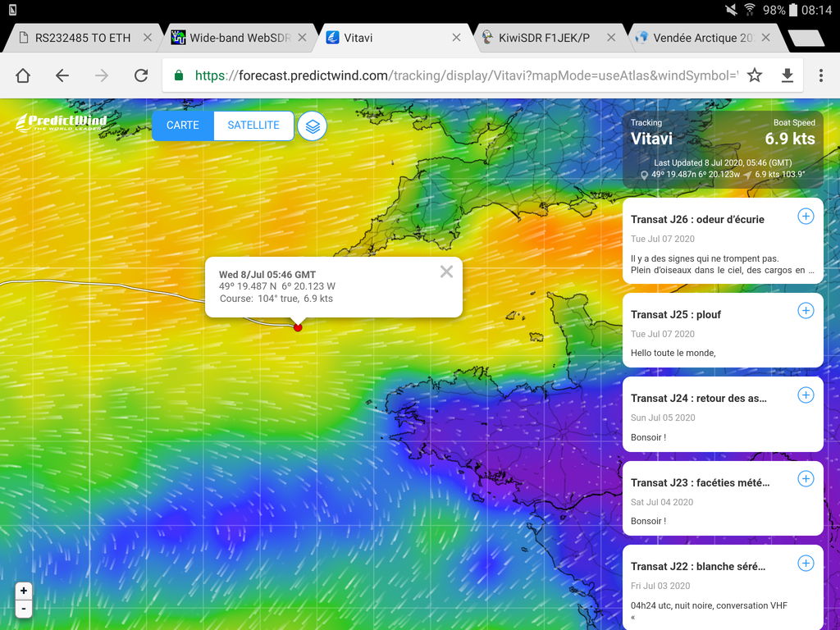
Task: Switch map to CARTE mode
Action: [x=183, y=126]
